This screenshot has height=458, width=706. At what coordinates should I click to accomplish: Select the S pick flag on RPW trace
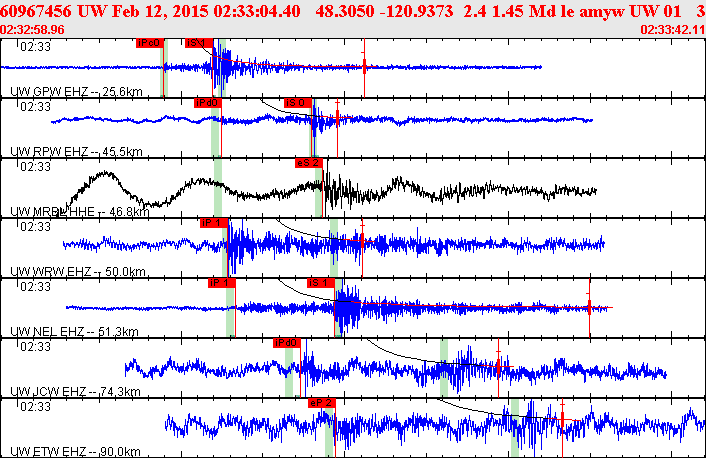pyautogui.click(x=298, y=103)
